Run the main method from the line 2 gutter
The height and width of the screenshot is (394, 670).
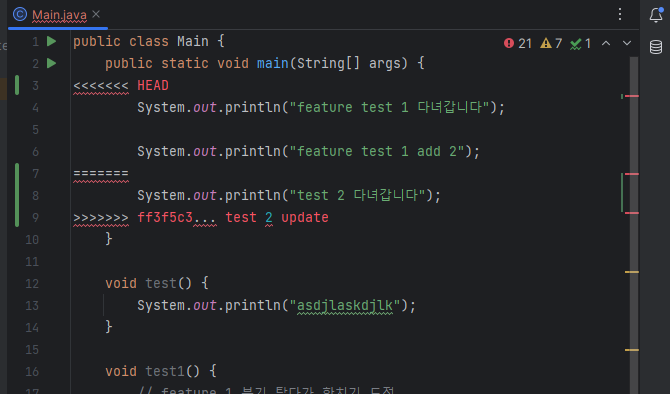pyautogui.click(x=51, y=63)
